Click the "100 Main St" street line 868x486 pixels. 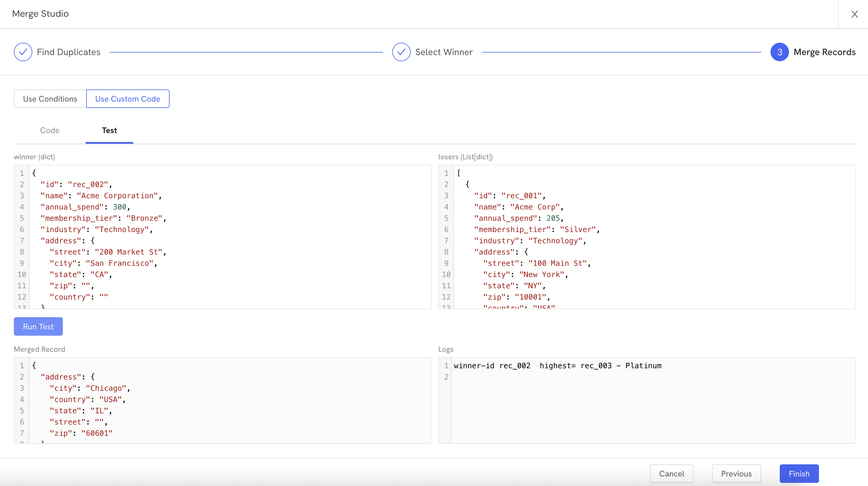537,263
